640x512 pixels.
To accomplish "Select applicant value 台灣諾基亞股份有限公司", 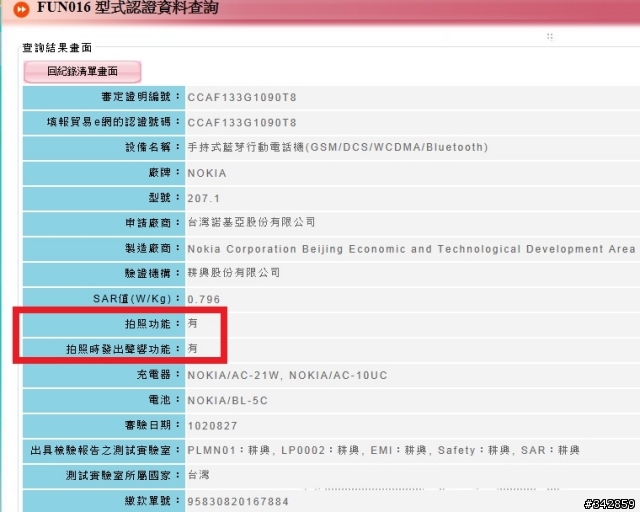I will (251, 222).
